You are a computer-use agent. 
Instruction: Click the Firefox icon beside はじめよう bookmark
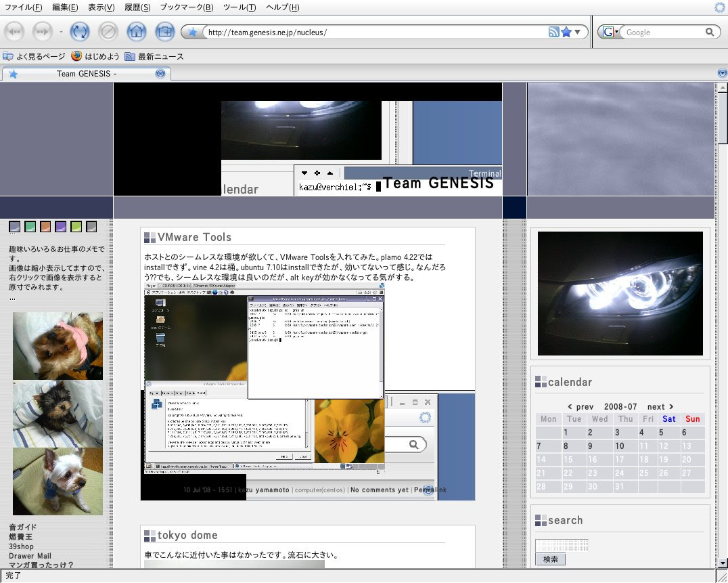(76, 56)
